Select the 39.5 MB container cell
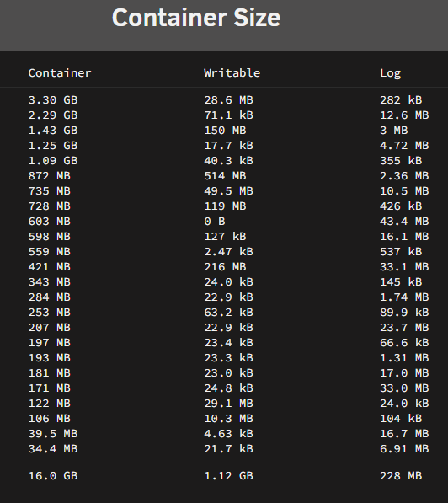448x503 pixels. (53, 434)
